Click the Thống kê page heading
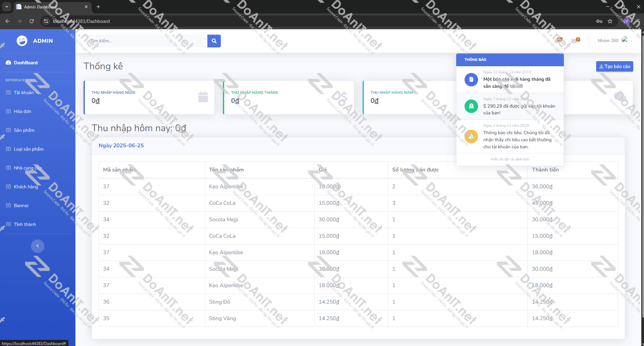Screen dimensions: 644x346 coord(103,66)
